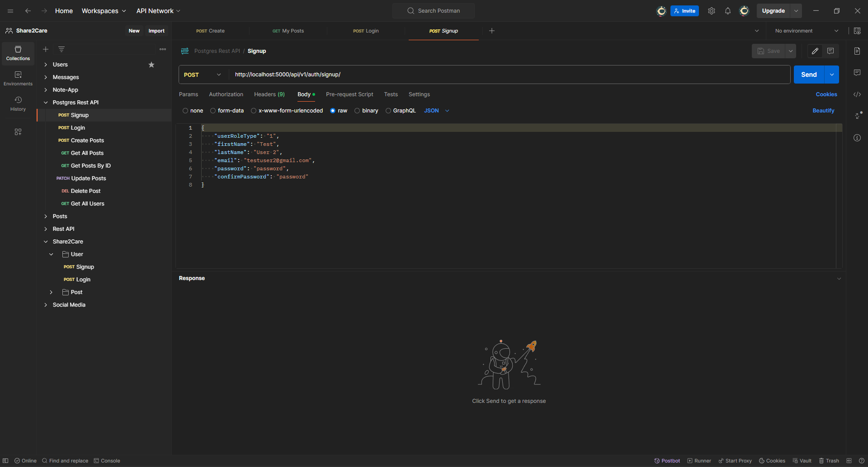The image size is (868, 467).
Task: Switch to the GET My Posts tab
Action: 288,31
